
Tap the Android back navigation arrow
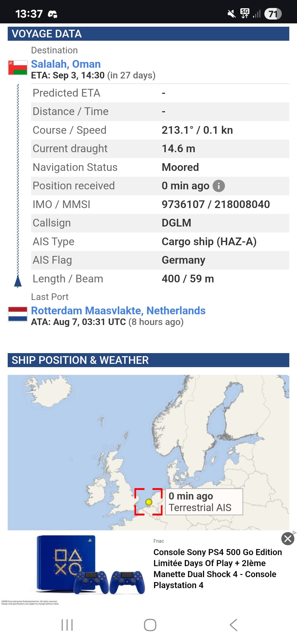pyautogui.click(x=233, y=625)
